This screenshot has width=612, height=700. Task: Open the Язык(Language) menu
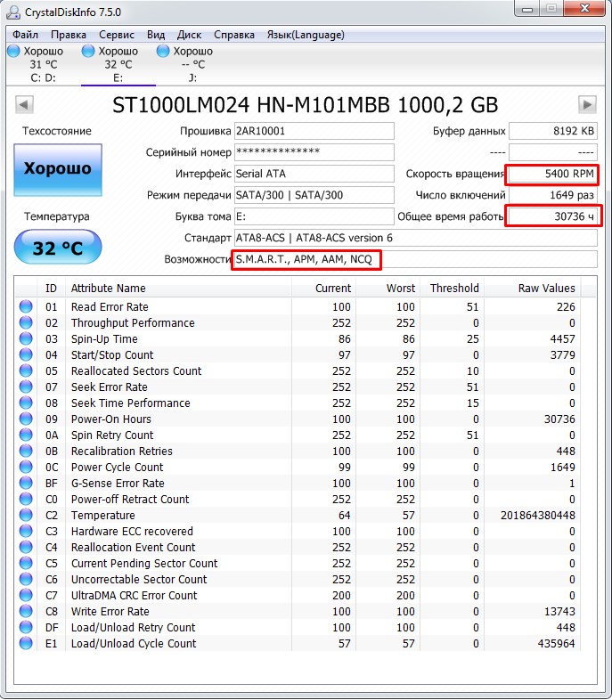306,35
